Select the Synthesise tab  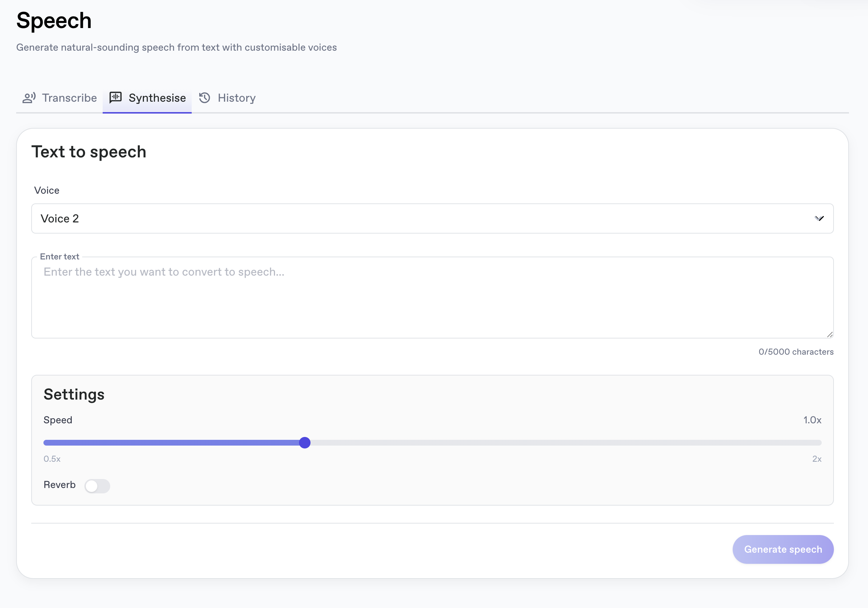(x=147, y=98)
